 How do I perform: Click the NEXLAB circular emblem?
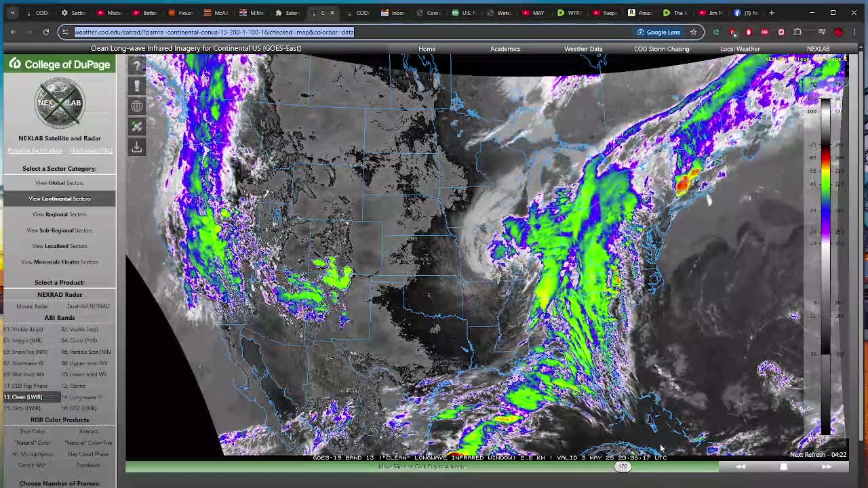tap(60, 103)
